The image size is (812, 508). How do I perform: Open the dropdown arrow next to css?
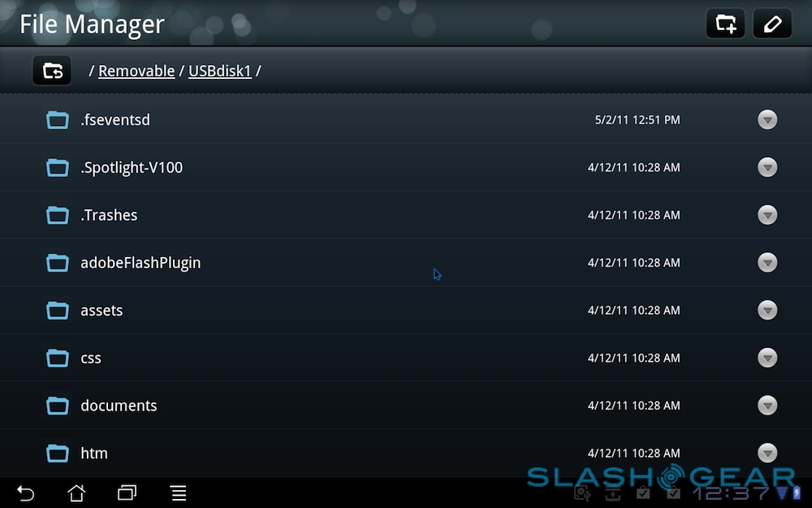tap(767, 358)
